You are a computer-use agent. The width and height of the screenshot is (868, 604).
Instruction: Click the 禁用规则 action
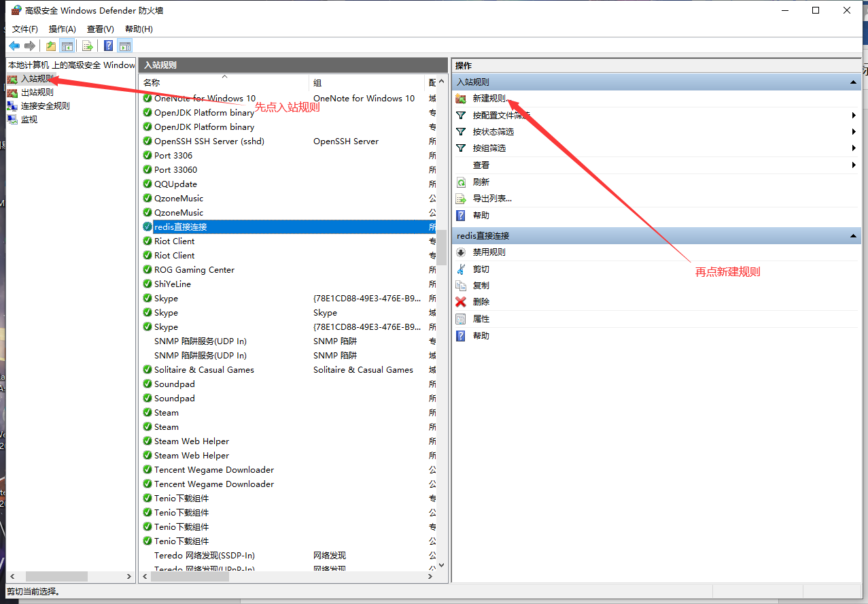pyautogui.click(x=489, y=252)
